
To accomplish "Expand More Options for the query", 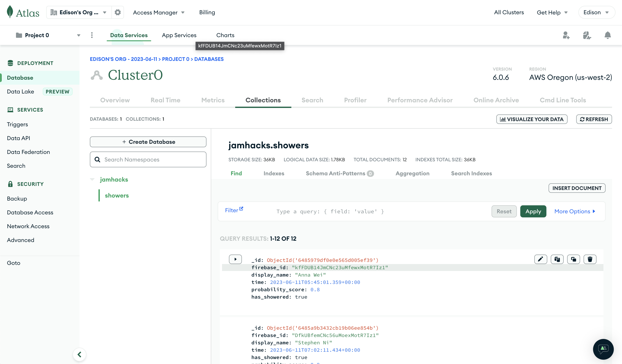I will (575, 212).
